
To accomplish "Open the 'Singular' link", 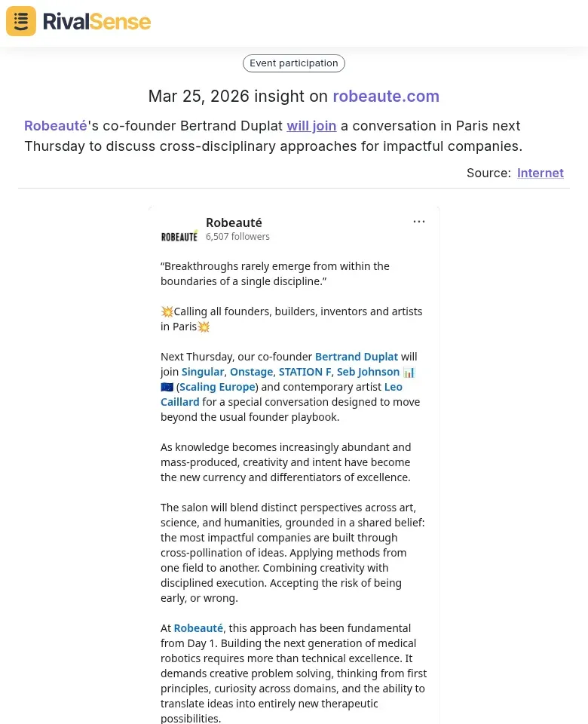I will pos(202,371).
